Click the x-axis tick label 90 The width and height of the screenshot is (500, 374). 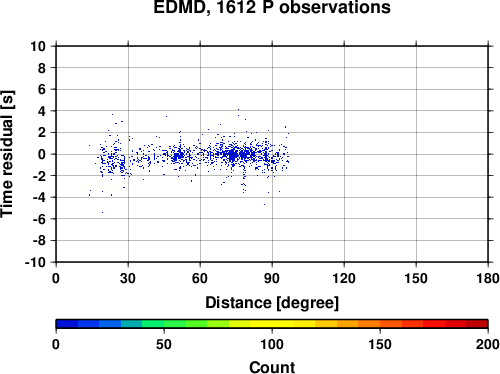tap(272, 278)
